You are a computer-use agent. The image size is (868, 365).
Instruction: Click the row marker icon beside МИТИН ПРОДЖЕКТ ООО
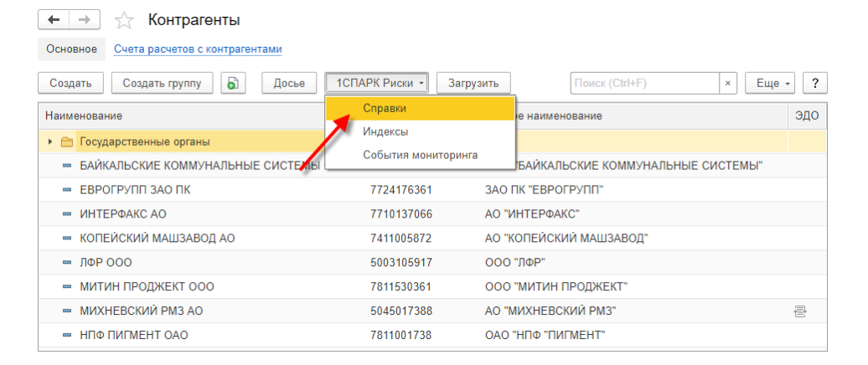[x=67, y=287]
